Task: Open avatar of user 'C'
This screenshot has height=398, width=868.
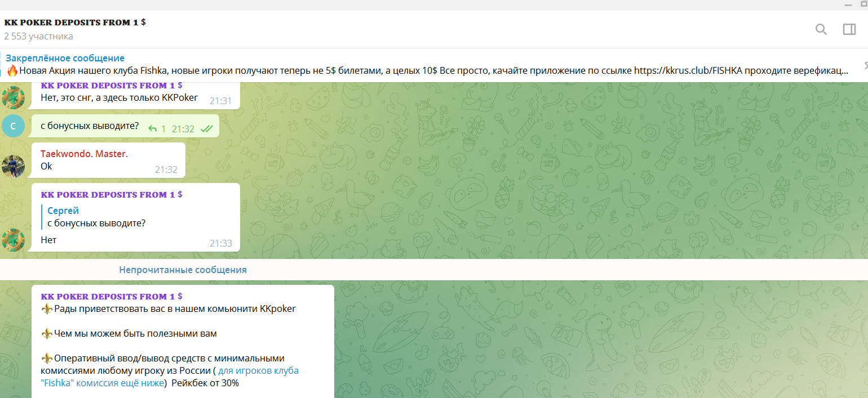Action: (13, 126)
